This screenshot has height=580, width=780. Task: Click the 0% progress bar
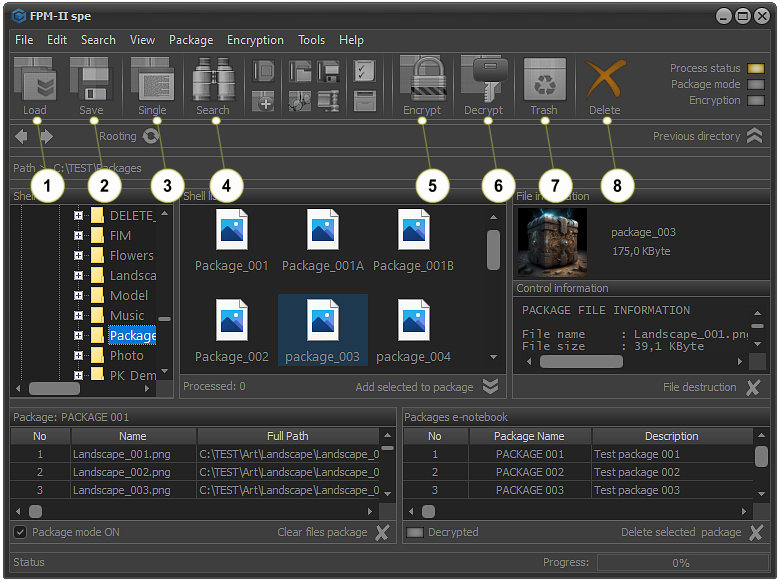682,563
